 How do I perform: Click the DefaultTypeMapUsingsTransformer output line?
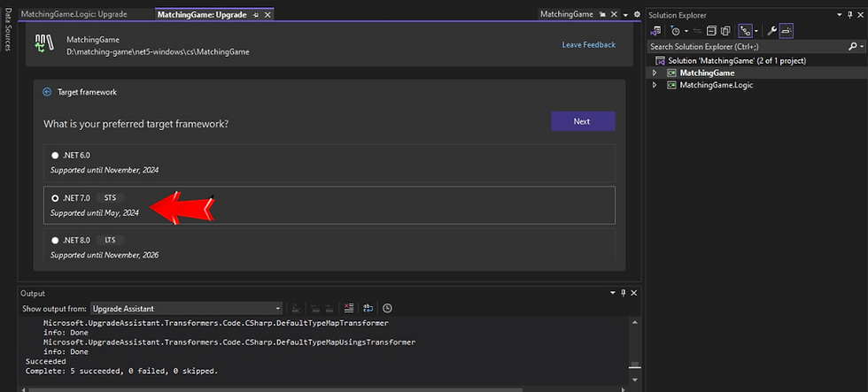[229, 342]
